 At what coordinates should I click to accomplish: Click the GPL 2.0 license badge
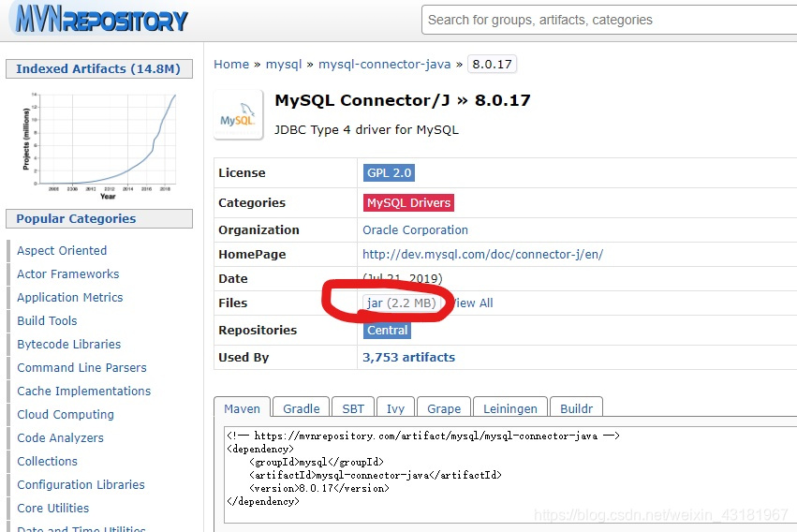(389, 172)
